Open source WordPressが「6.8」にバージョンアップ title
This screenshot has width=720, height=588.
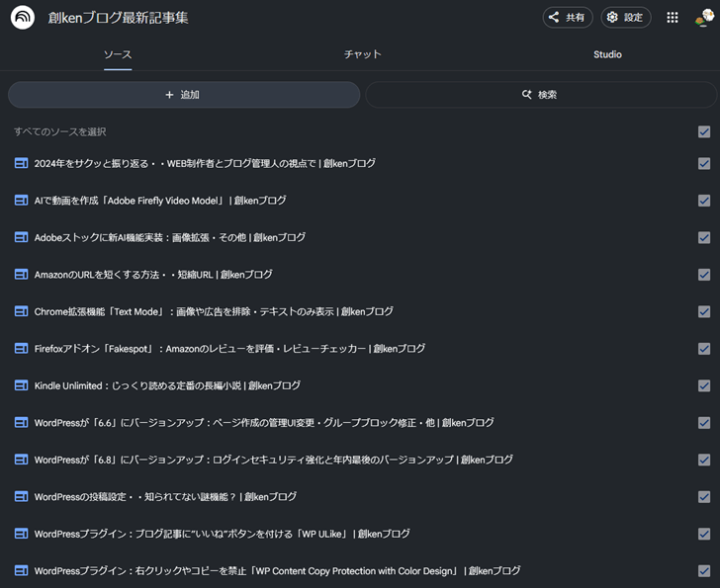pyautogui.click(x=274, y=460)
